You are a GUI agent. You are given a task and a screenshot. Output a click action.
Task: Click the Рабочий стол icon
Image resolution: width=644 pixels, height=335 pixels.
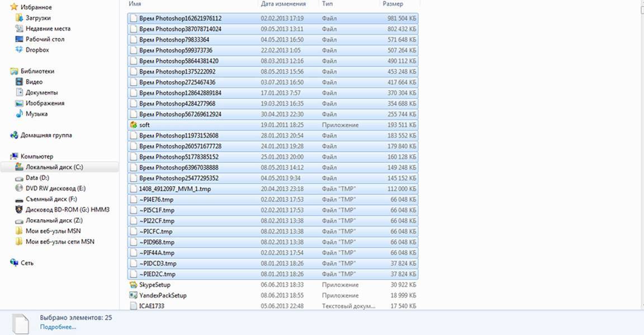click(19, 39)
